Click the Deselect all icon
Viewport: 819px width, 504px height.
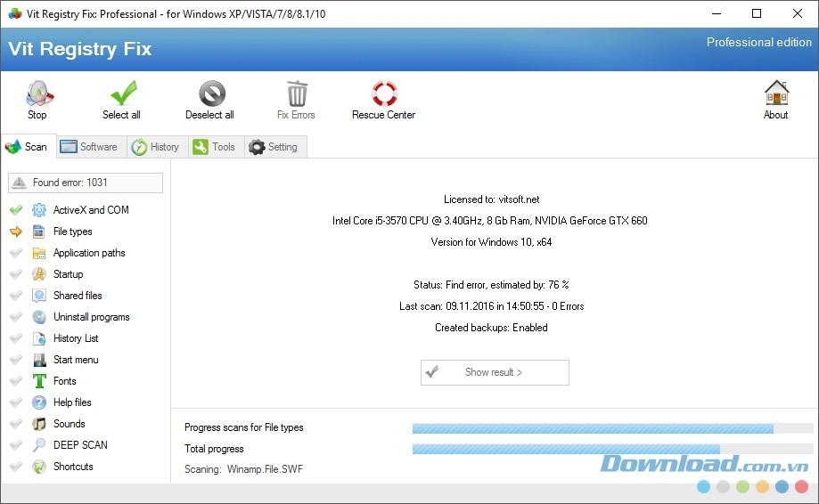point(212,93)
